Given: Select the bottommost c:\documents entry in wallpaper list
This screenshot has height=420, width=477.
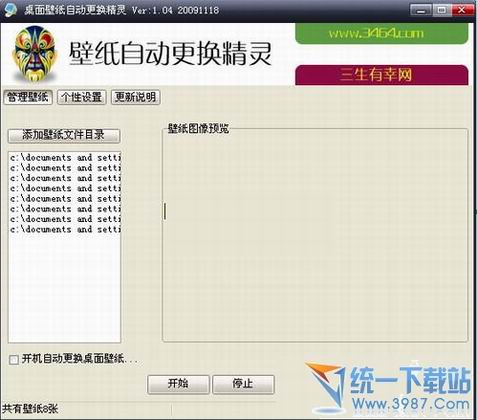Looking at the screenshot, I should coord(65,229).
